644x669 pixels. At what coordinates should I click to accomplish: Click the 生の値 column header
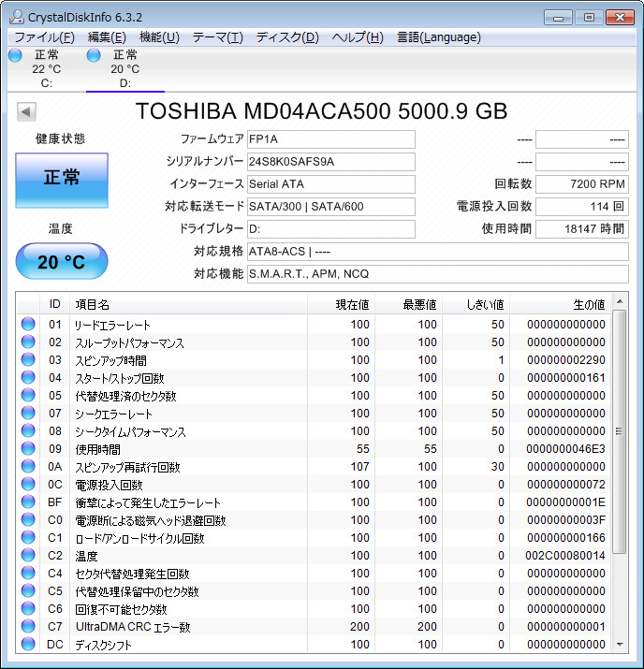[x=561, y=304]
